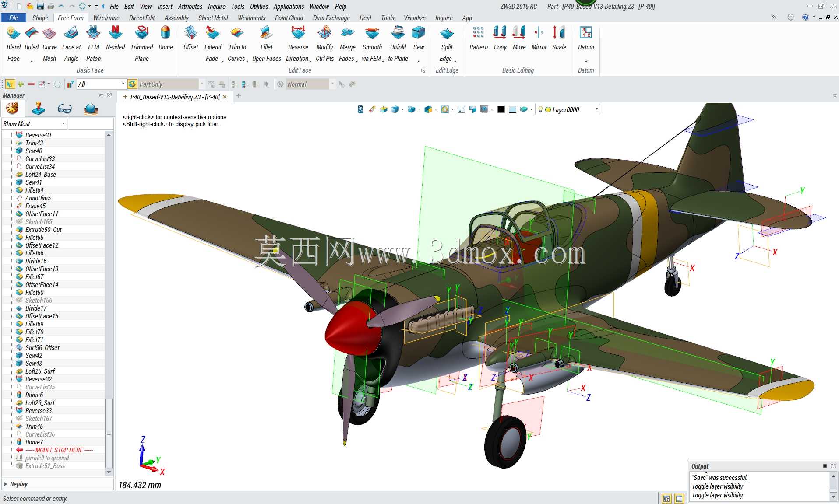The width and height of the screenshot is (839, 504).
Task: Close the Output panel
Action: (x=834, y=466)
